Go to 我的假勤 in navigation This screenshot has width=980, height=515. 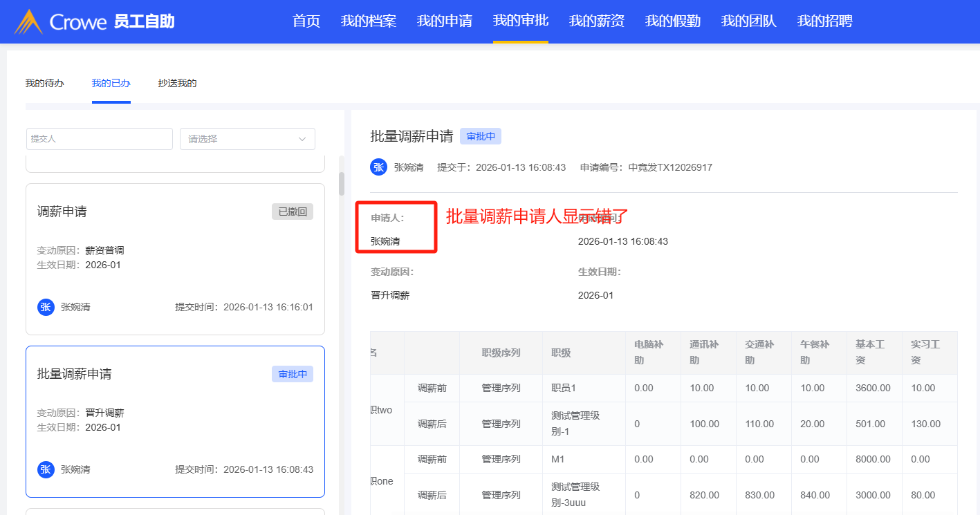click(x=672, y=21)
